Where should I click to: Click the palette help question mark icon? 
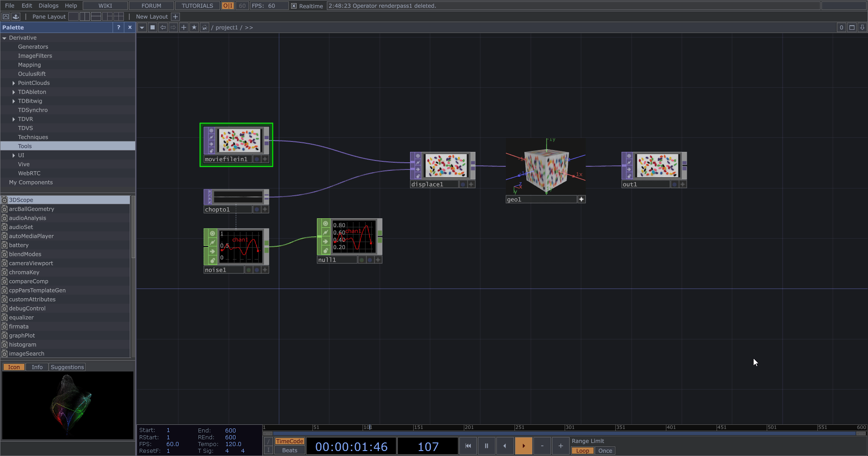click(118, 28)
